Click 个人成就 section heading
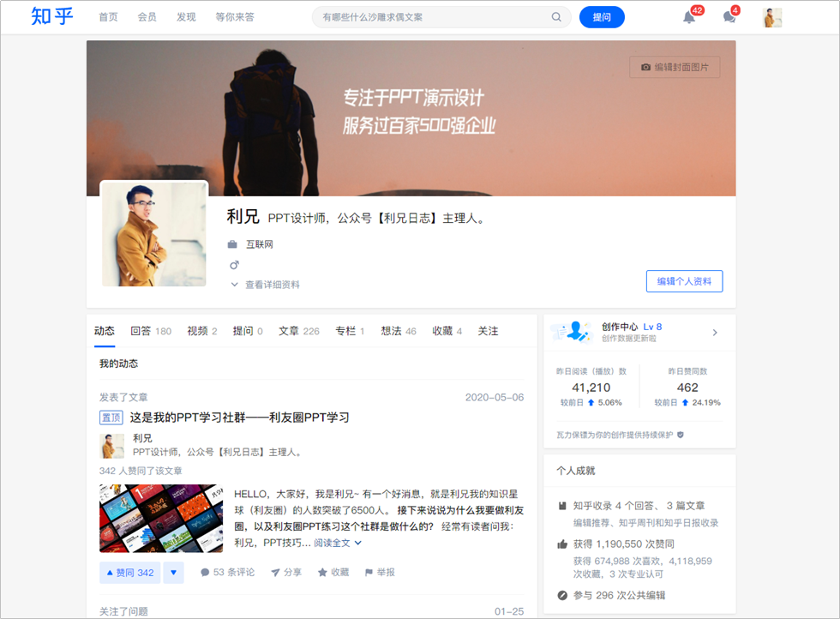Screen dimensions: 840x619 [575, 471]
